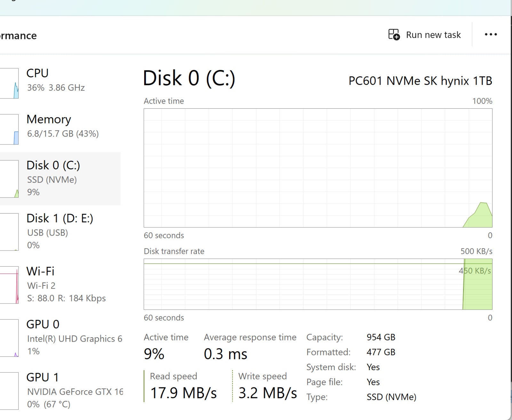Click the Disk 1 mini activity graph
This screenshot has height=420, width=512.
coord(9,232)
